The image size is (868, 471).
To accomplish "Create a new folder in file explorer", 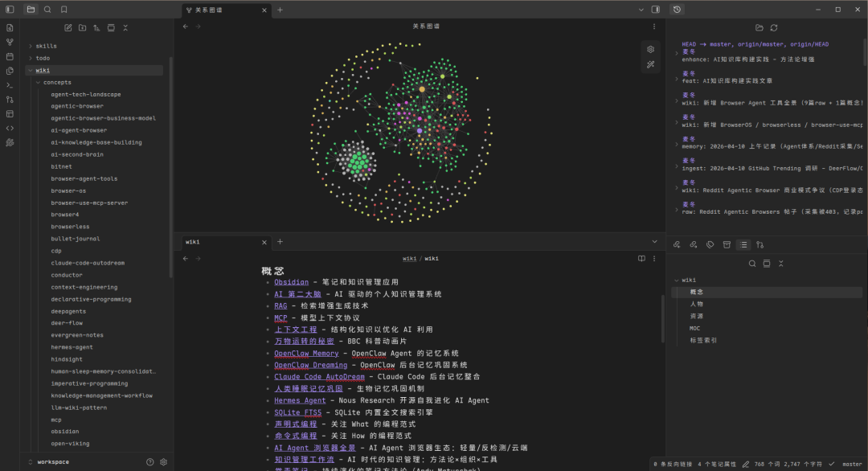I will [83, 27].
